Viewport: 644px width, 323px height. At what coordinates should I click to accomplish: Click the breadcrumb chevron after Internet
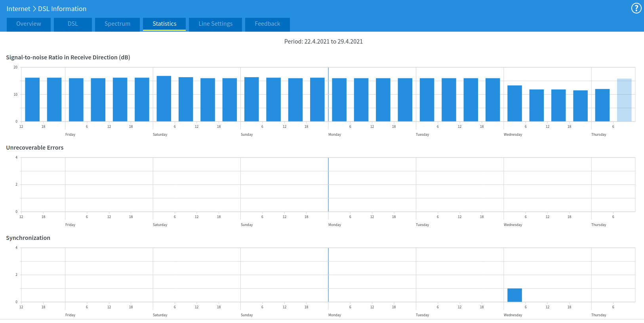[x=34, y=9]
